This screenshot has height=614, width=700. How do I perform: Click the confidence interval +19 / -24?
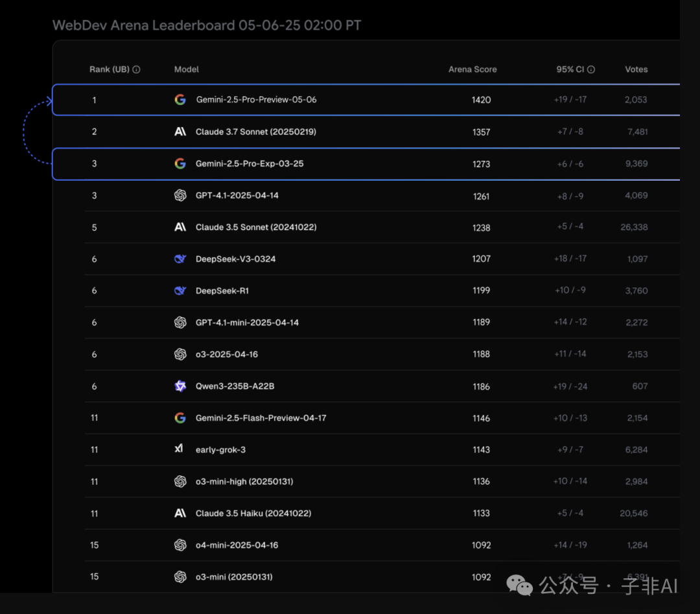(x=570, y=386)
